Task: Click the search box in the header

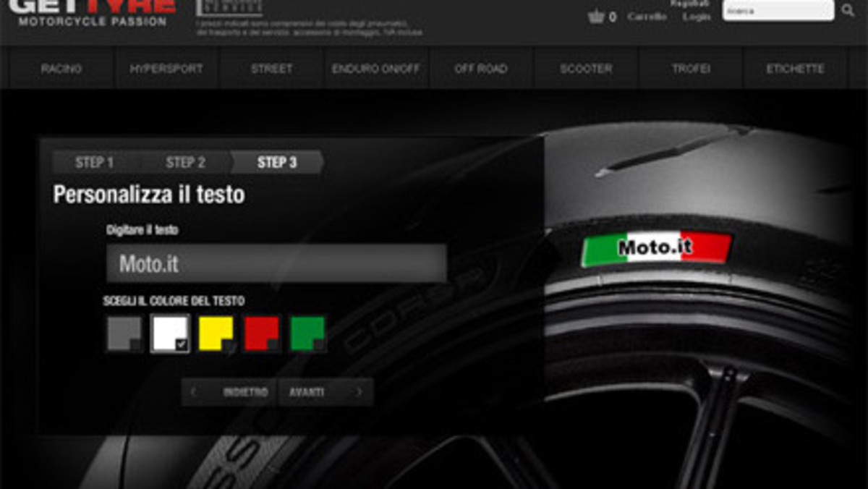Action: (x=778, y=10)
